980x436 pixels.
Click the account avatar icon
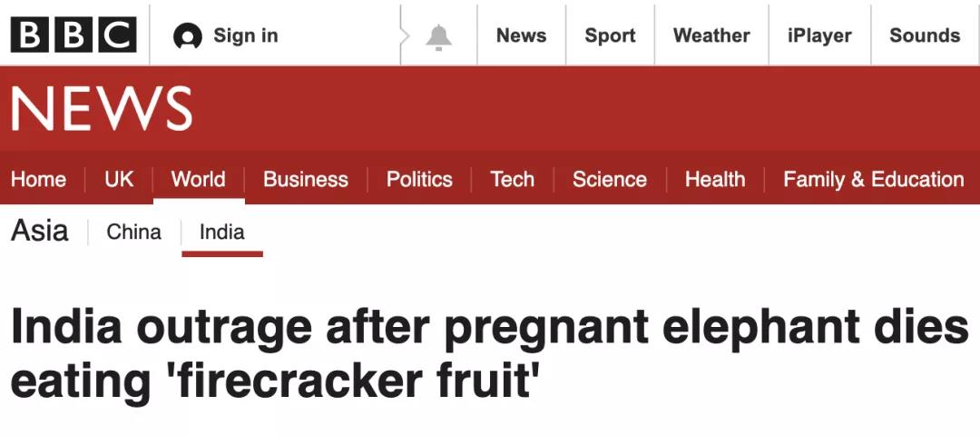(x=188, y=36)
